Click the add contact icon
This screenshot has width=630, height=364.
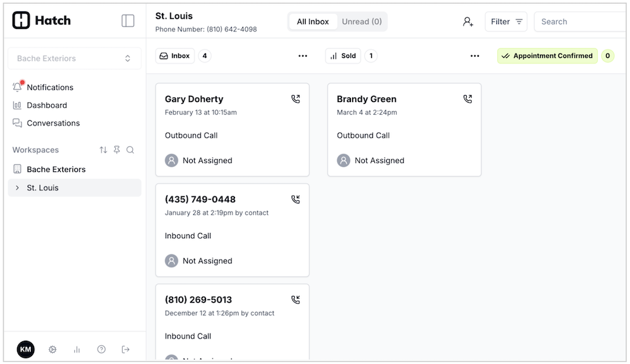coord(467,21)
